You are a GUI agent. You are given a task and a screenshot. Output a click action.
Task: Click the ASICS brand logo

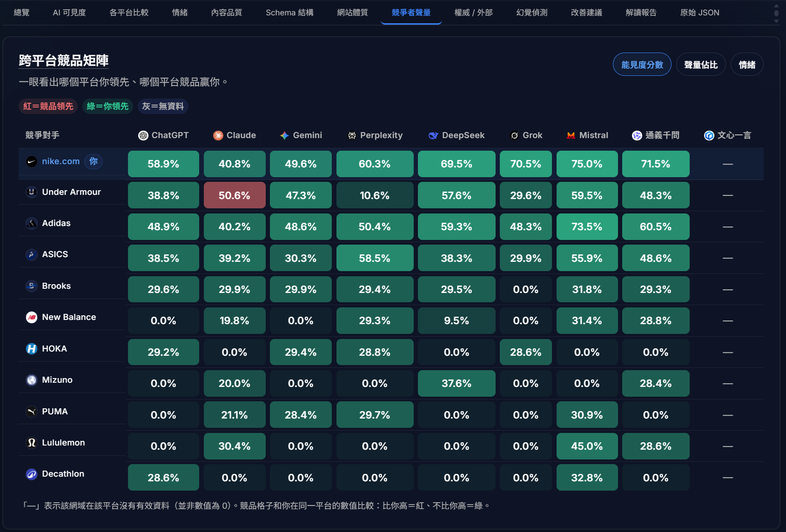pos(32,254)
